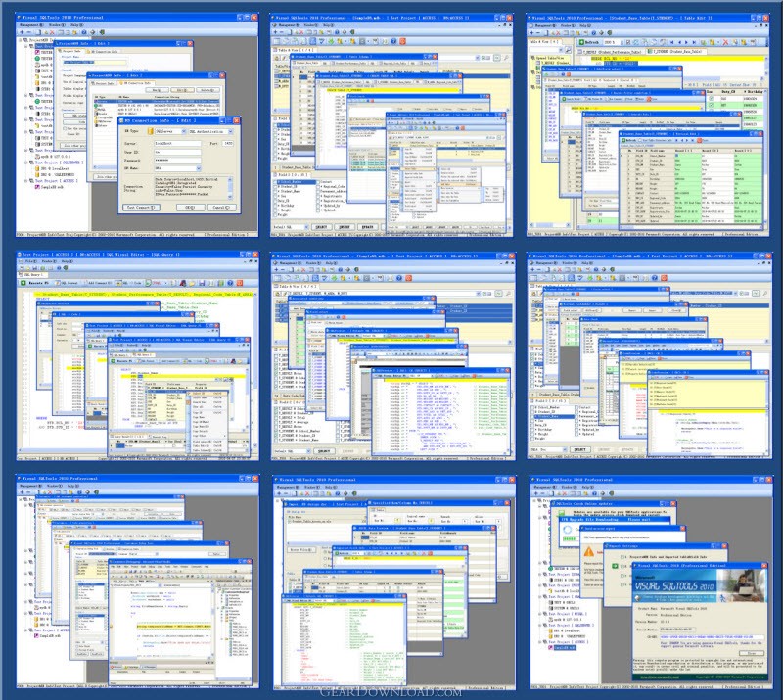Click red exit icon in middle-right screenshot toolbar

pyautogui.click(x=664, y=278)
